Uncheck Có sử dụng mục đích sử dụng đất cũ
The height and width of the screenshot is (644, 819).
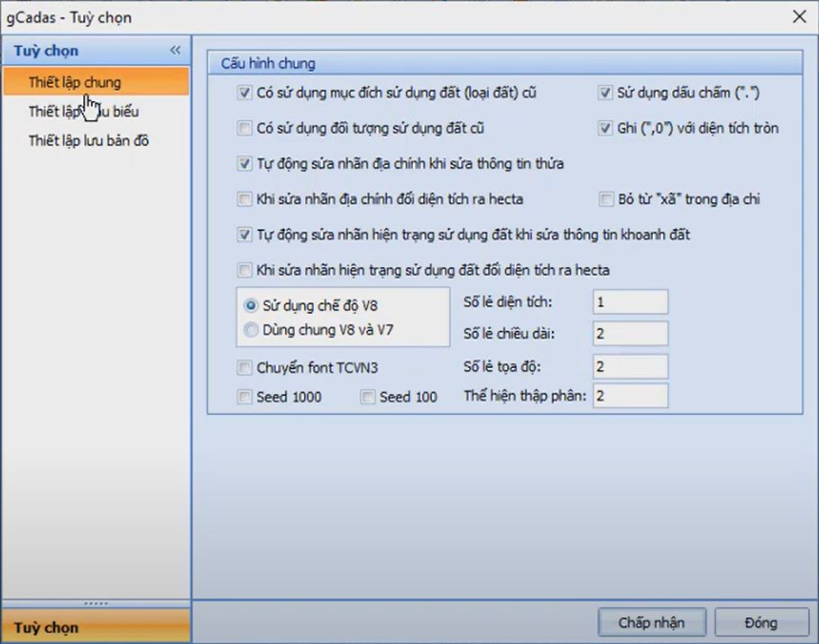coord(244,92)
